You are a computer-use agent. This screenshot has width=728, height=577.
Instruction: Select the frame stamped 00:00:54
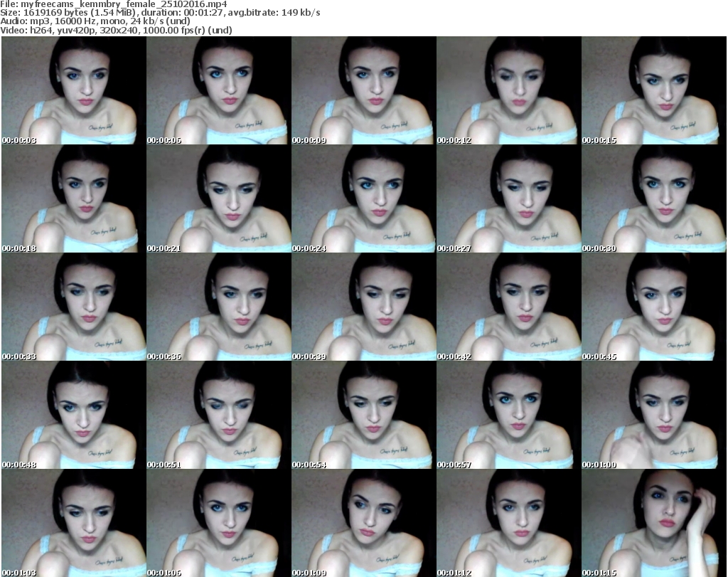point(363,415)
